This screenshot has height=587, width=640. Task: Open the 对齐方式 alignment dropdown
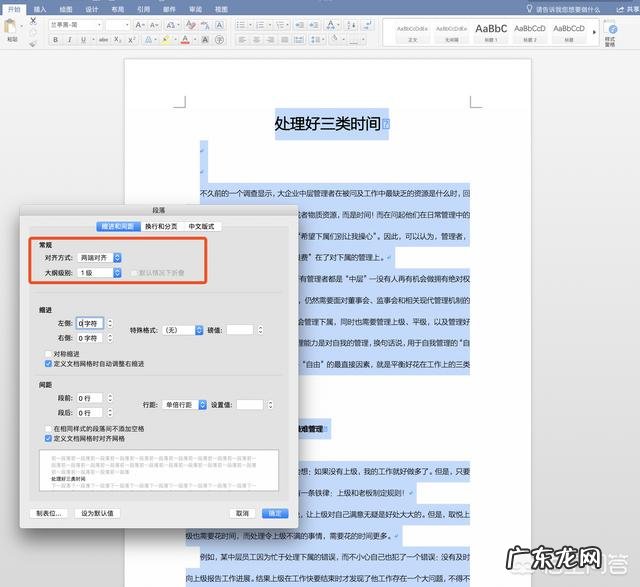tap(100, 258)
